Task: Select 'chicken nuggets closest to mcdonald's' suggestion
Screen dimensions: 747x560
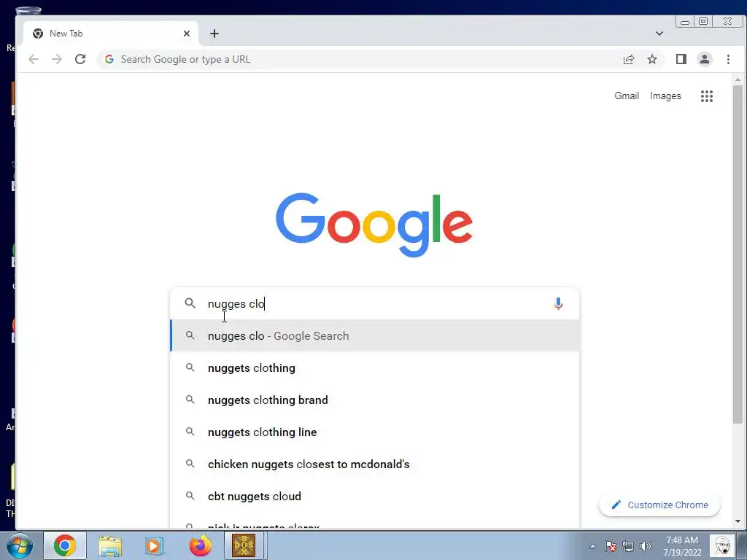Action: point(375,464)
